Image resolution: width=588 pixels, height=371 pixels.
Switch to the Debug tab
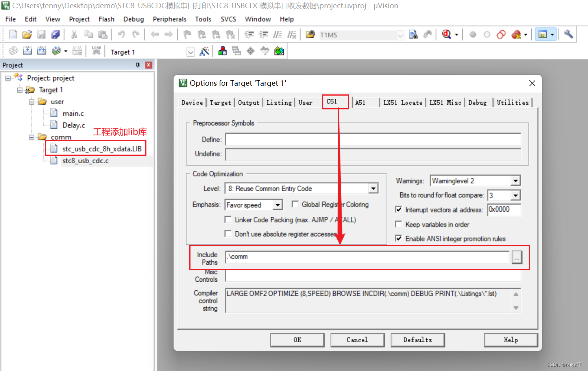pyautogui.click(x=477, y=103)
